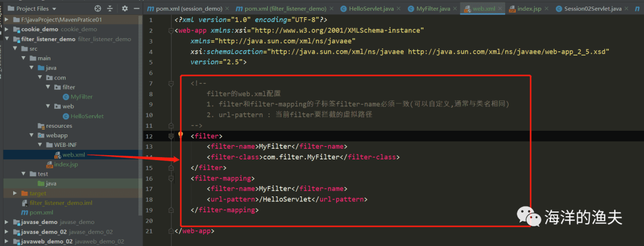This screenshot has height=246, width=644.
Task: Select the WEB-INF folder row
Action: tap(70, 145)
